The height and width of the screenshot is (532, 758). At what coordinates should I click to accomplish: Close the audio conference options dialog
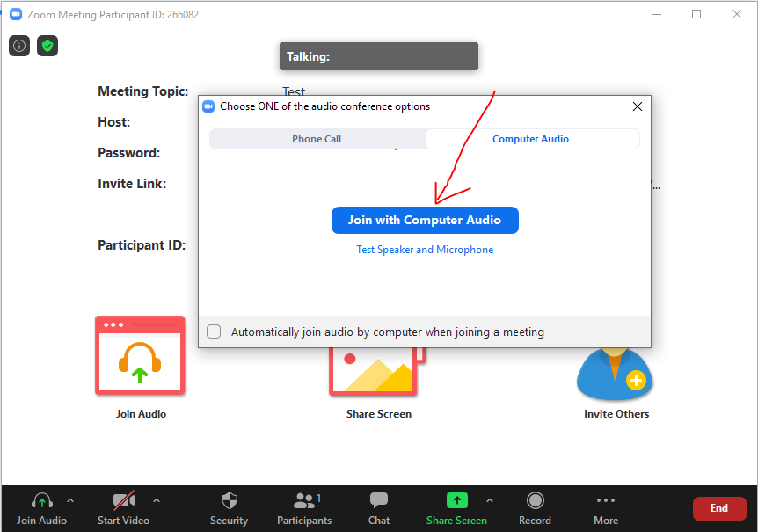(x=638, y=106)
